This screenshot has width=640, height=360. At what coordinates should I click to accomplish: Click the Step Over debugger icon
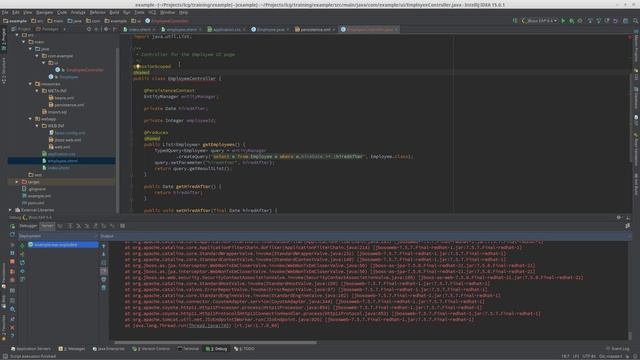[70, 226]
